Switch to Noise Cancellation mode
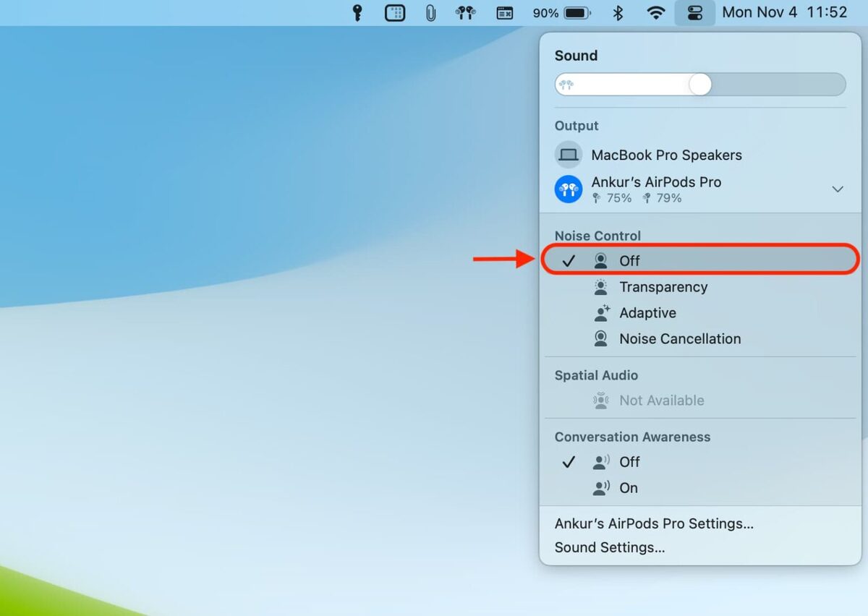This screenshot has width=868, height=616. pos(679,339)
